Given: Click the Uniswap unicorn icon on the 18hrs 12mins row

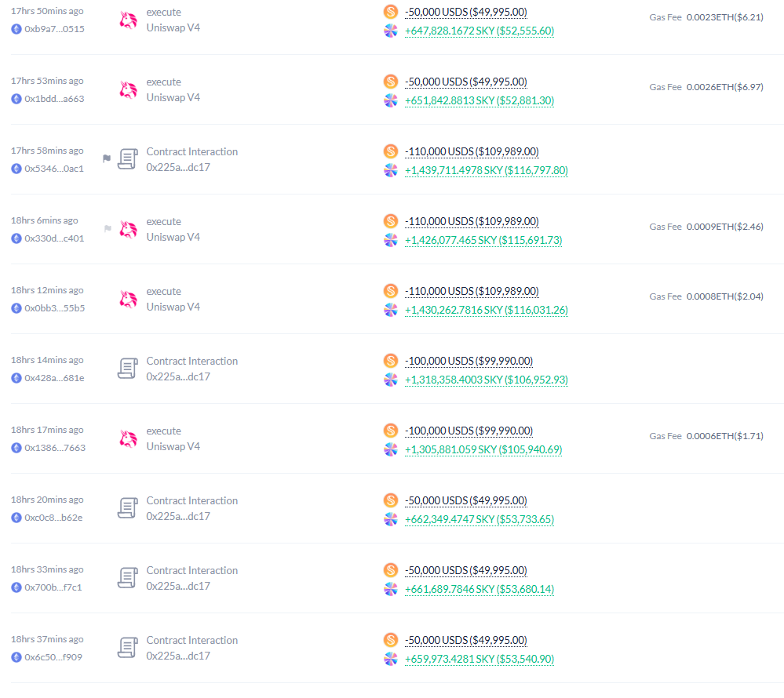Looking at the screenshot, I should (x=127, y=299).
